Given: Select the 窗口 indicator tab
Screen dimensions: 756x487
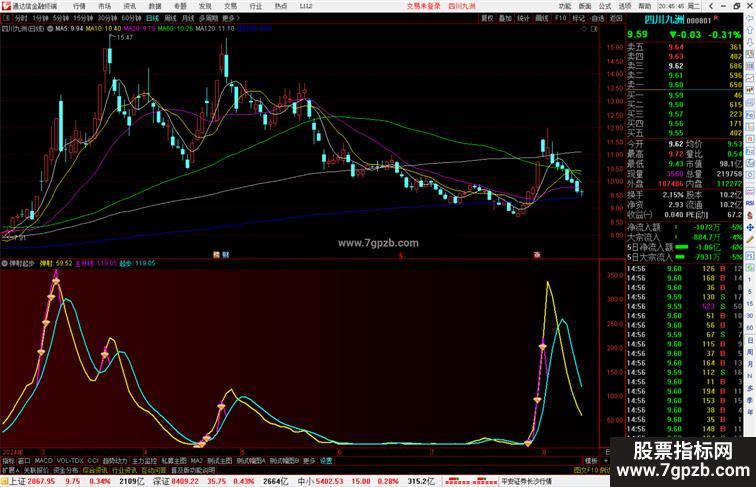Looking at the screenshot, I should [x=24, y=461].
